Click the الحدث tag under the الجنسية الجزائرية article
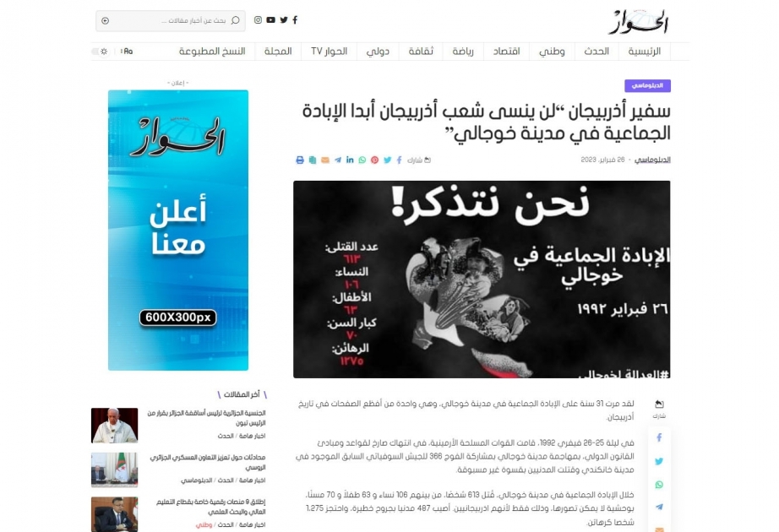 click(x=226, y=436)
